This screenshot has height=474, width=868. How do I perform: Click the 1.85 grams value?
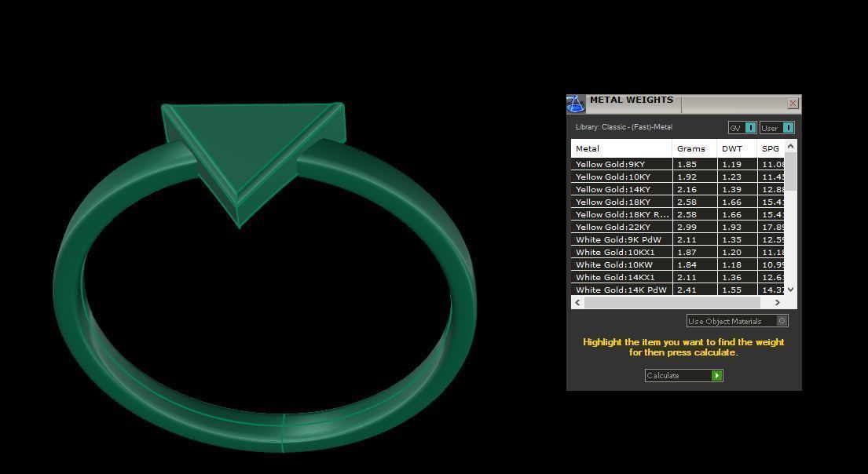pos(687,164)
